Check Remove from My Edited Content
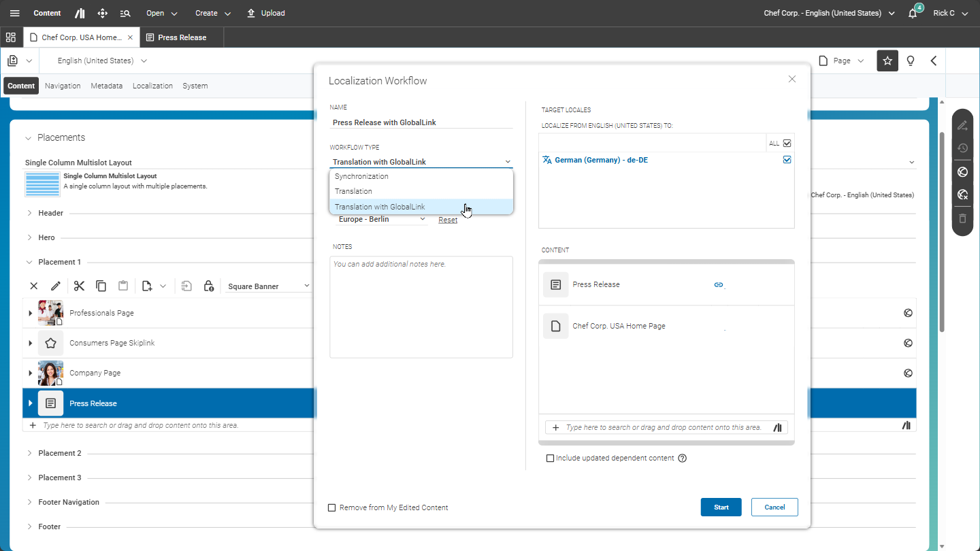The image size is (980, 551). coord(332,507)
